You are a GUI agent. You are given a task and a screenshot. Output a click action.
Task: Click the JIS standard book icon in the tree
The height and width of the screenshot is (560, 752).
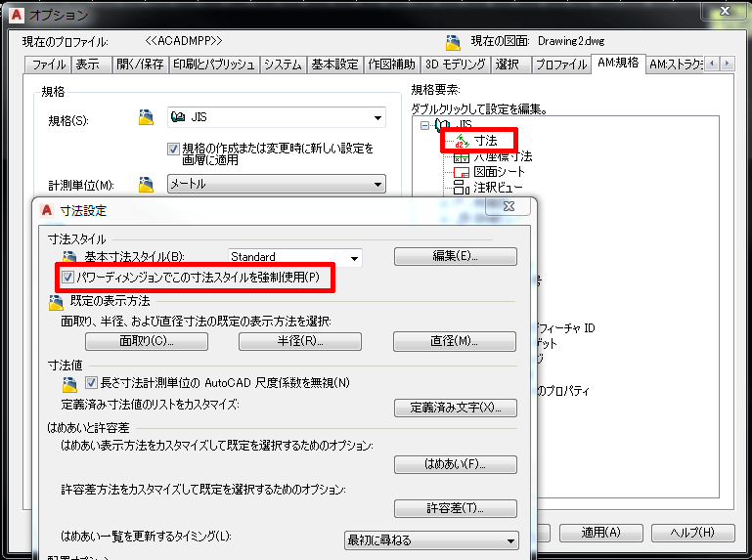pyautogui.click(x=442, y=125)
